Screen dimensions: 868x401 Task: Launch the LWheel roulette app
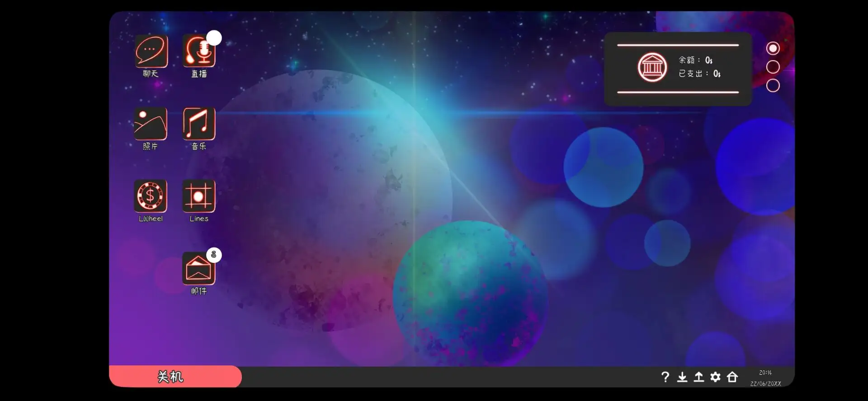tap(151, 196)
